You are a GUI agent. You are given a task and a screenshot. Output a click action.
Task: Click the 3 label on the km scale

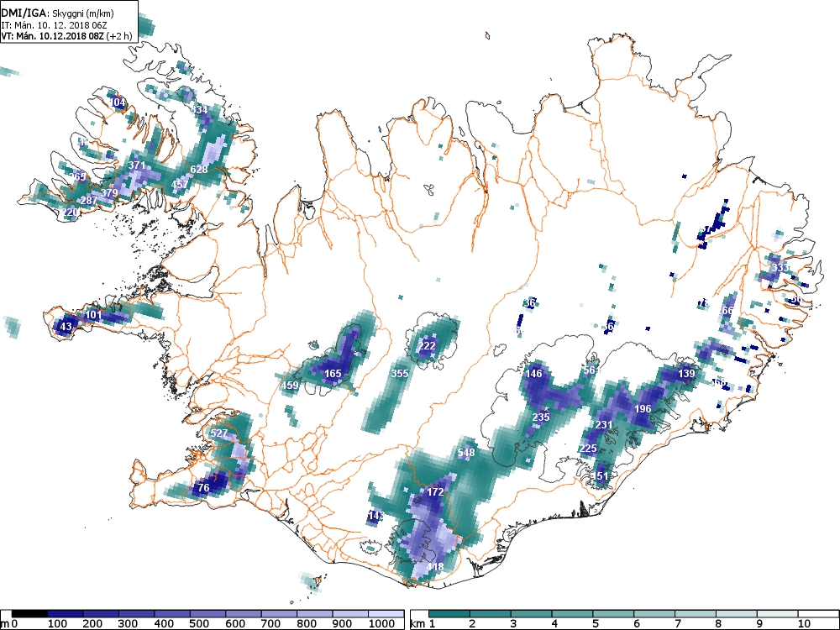(x=514, y=623)
